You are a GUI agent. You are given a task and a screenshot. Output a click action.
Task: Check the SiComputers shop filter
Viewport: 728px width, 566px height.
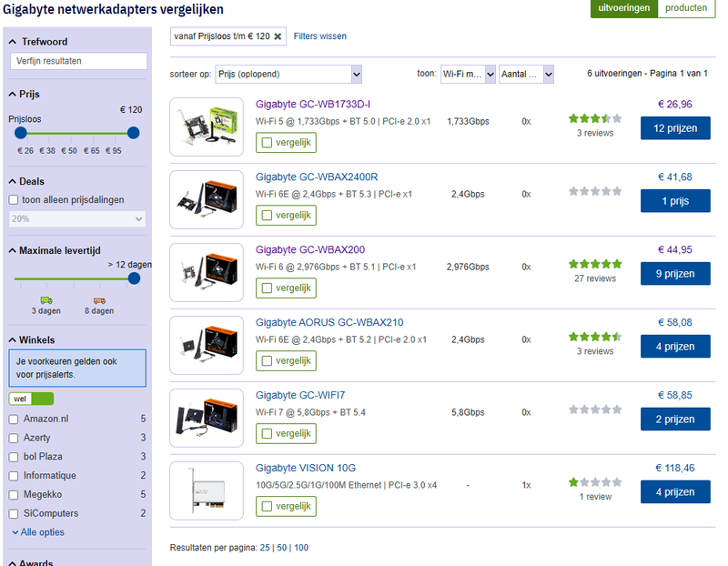pyautogui.click(x=14, y=514)
